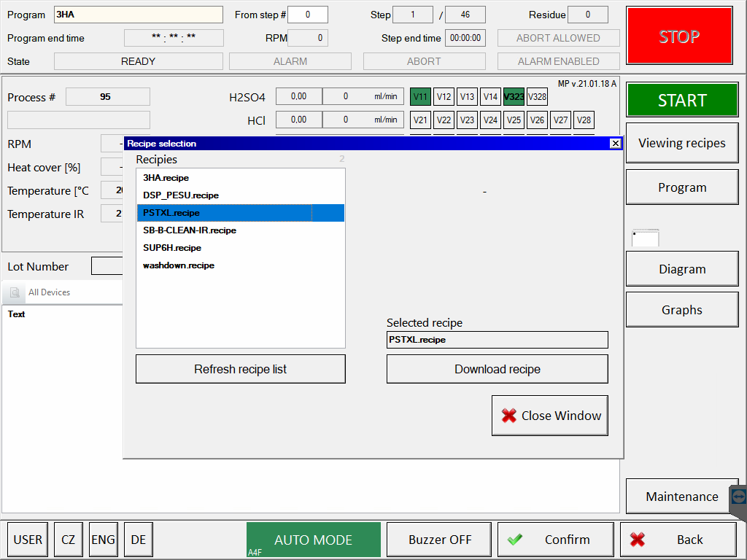Viewport: 747px width, 560px height.
Task: Toggle valve V11
Action: pos(420,97)
